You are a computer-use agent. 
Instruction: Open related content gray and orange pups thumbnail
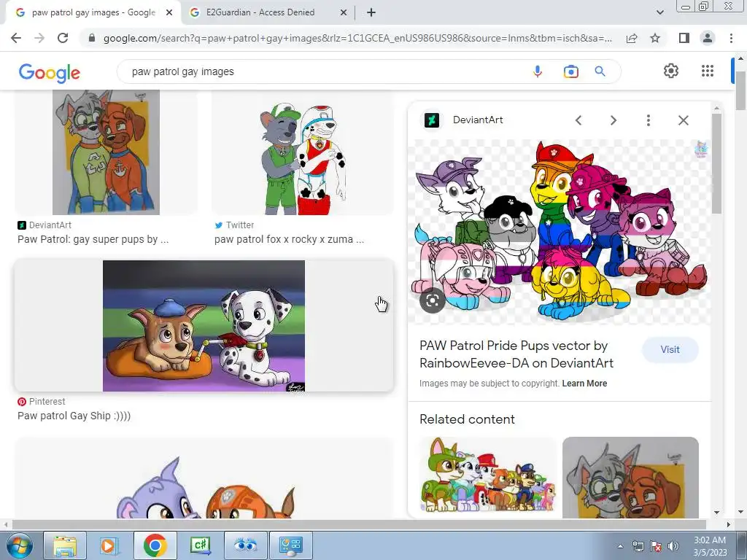[x=630, y=477]
